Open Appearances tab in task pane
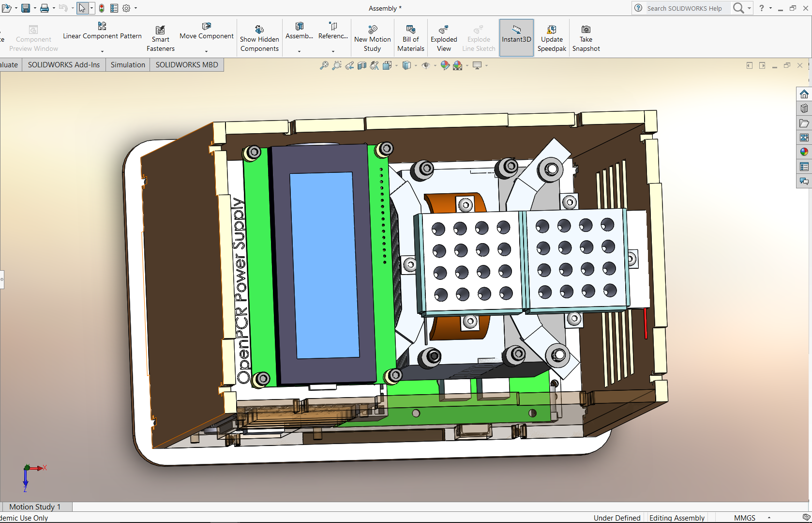Viewport: 812px width, 523px height. point(804,152)
